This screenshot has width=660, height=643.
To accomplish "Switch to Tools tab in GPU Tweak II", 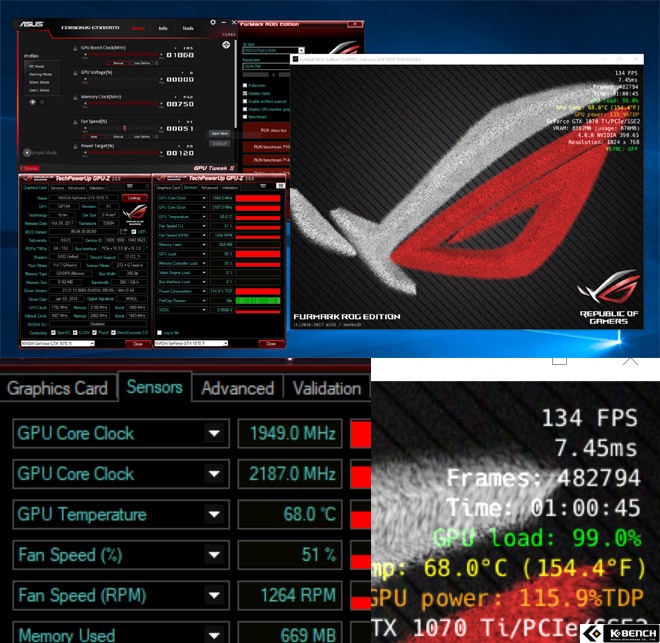I will click(x=188, y=28).
